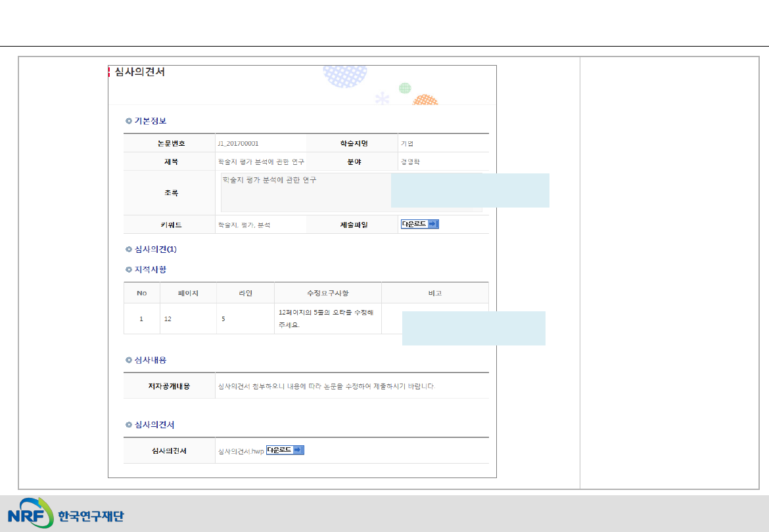
Task: Click the bullet icon beside 기본정보
Action: pos(129,121)
